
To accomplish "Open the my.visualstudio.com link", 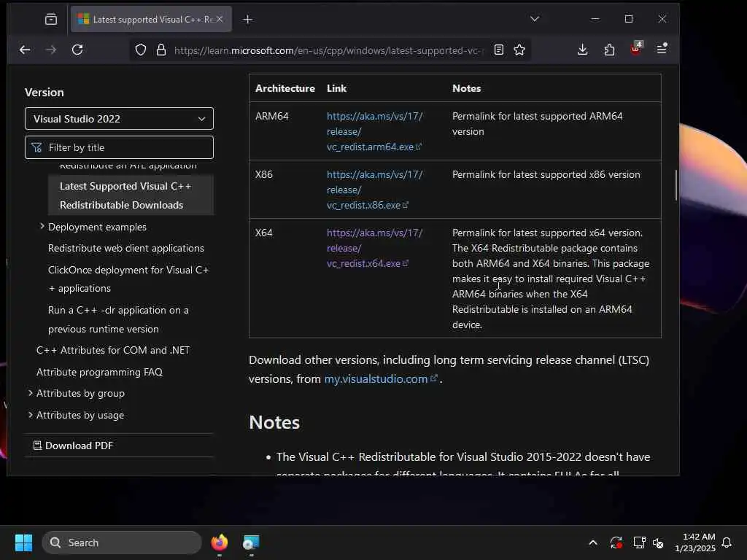I will click(380, 379).
